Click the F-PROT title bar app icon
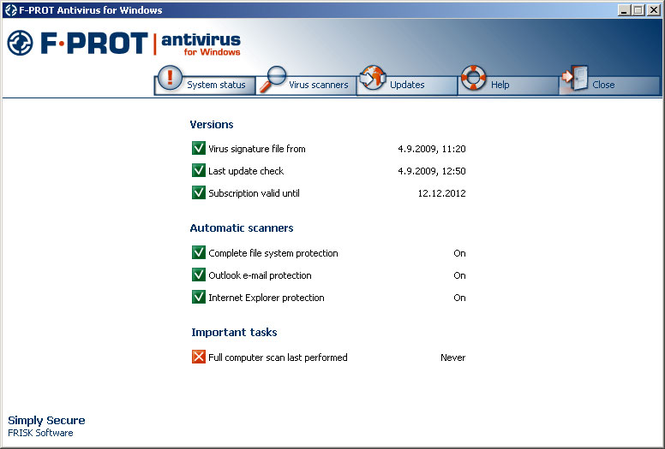The width and height of the screenshot is (665, 449). 11,10
